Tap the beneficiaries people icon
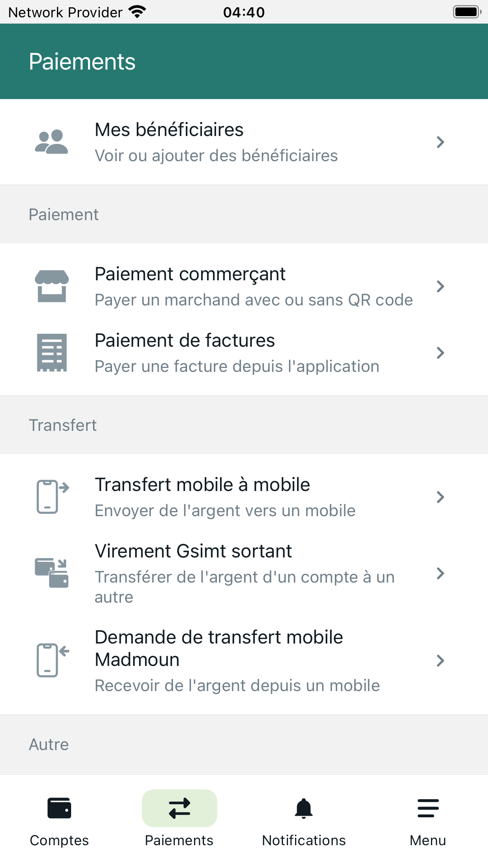The image size is (488, 868). [51, 142]
